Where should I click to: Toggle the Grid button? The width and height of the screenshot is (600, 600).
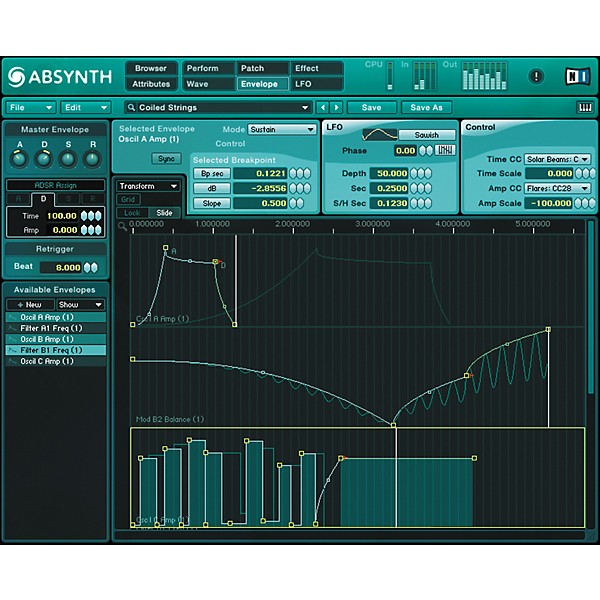(128, 199)
